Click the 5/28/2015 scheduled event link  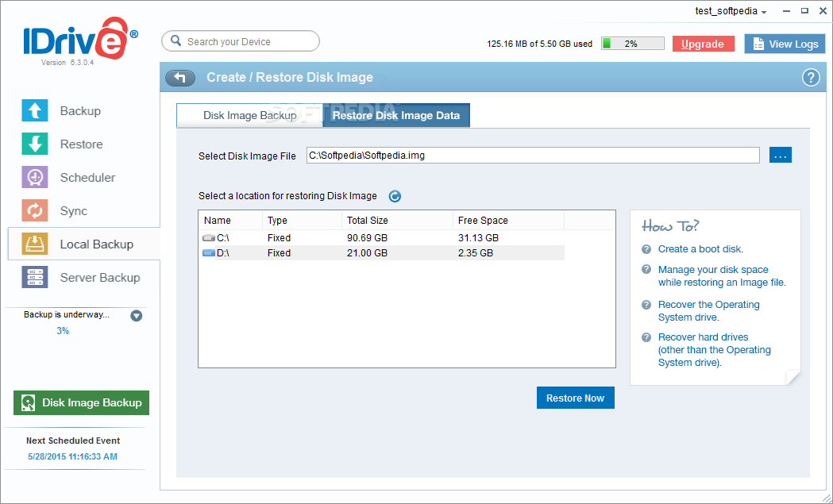[x=73, y=456]
